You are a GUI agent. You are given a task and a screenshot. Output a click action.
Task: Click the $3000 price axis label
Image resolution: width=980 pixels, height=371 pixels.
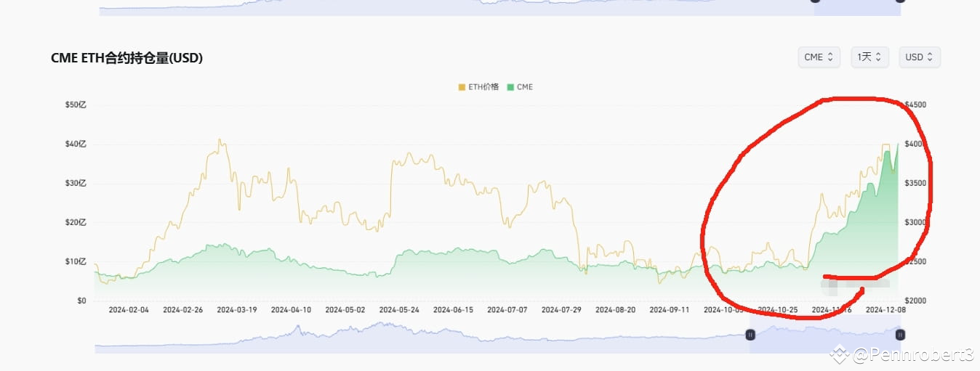[915, 222]
